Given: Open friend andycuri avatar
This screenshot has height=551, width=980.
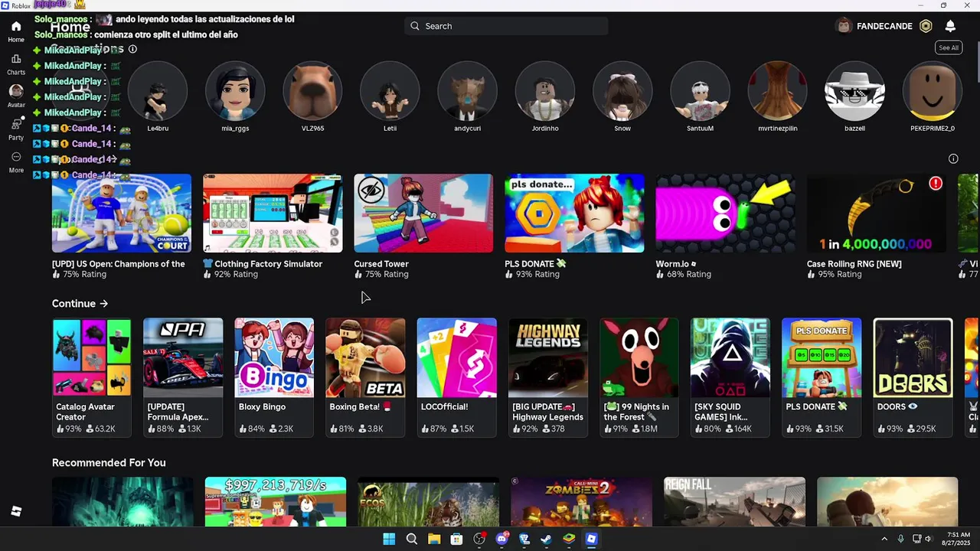Looking at the screenshot, I should point(467,91).
